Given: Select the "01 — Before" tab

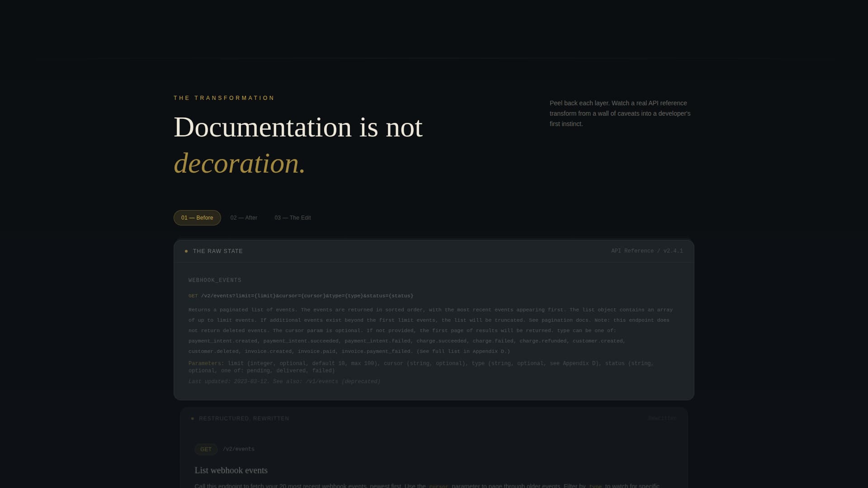Looking at the screenshot, I should point(197,218).
